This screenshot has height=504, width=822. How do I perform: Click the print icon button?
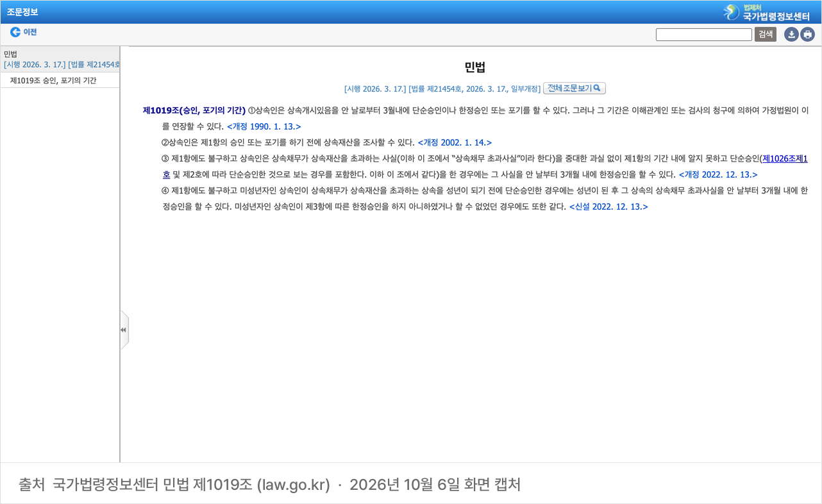807,35
